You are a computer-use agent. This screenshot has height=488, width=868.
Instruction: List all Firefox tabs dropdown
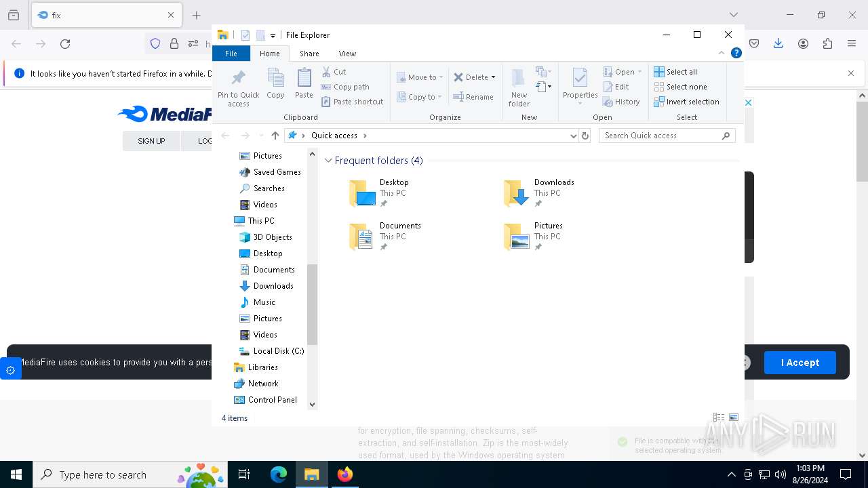click(733, 15)
